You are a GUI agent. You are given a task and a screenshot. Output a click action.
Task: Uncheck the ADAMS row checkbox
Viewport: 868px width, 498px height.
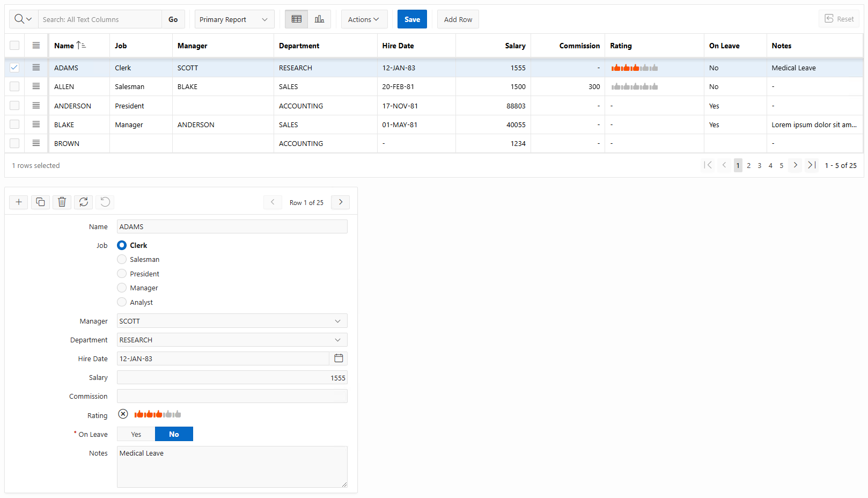(x=14, y=68)
